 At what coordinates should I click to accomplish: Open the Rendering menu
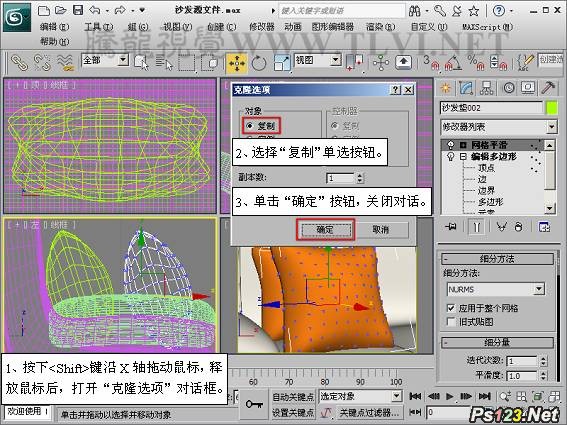(x=380, y=27)
